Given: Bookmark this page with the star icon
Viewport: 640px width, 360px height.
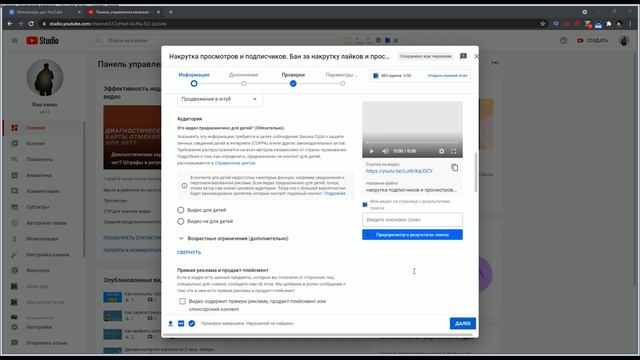Looking at the screenshot, I should click(542, 24).
